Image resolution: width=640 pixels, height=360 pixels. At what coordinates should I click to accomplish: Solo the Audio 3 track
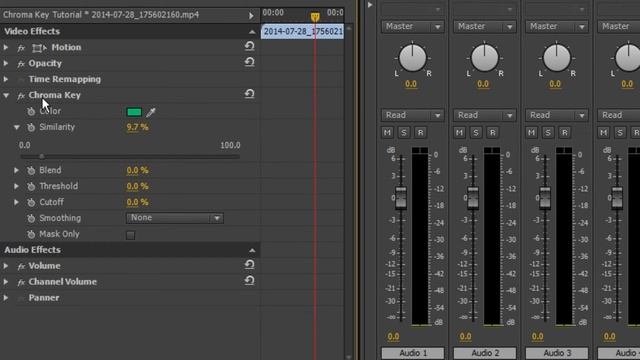pyautogui.click(x=548, y=132)
